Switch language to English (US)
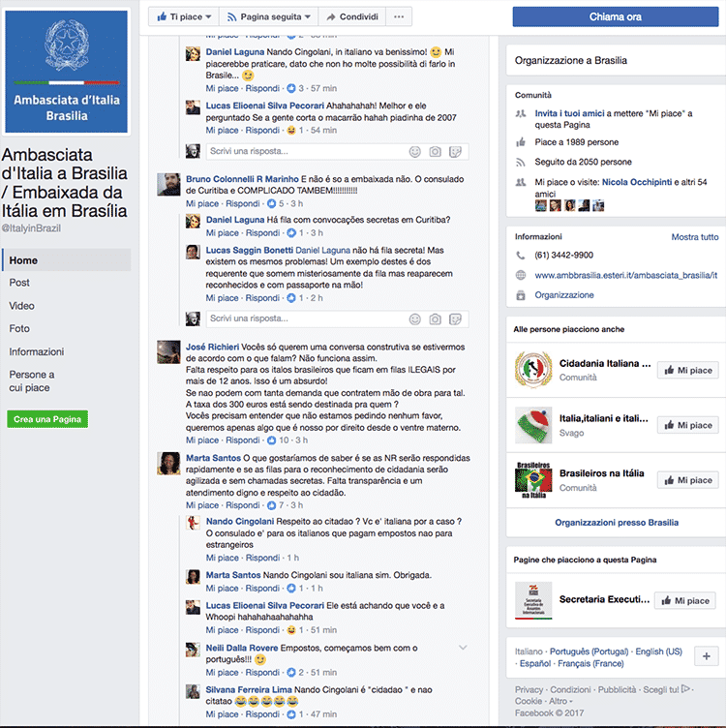 pos(658,652)
